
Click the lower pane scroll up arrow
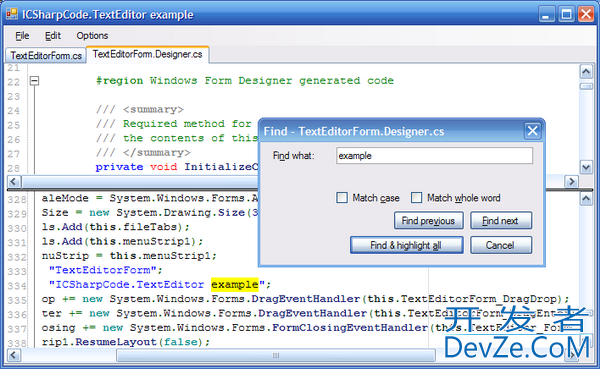click(x=586, y=199)
